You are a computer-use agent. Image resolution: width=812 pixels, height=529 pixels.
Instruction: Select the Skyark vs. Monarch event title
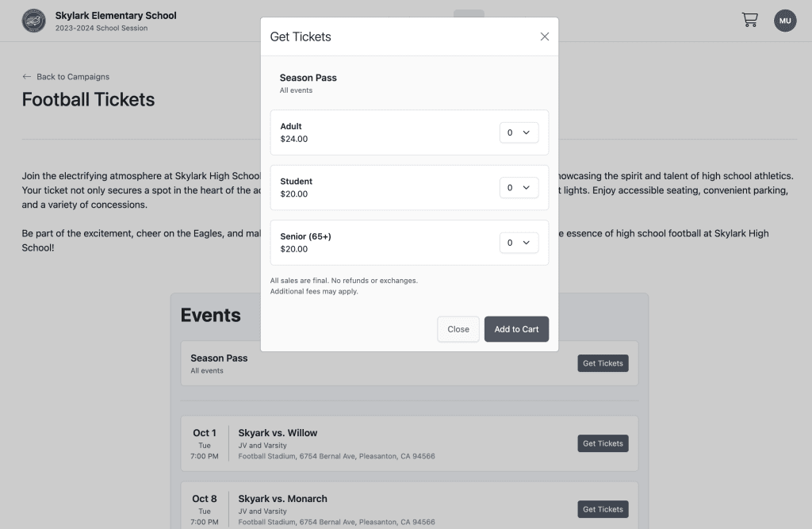283,498
